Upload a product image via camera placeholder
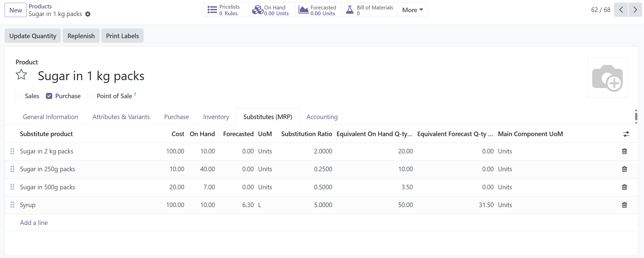Screen dimensions: 644x258 [x=607, y=77]
